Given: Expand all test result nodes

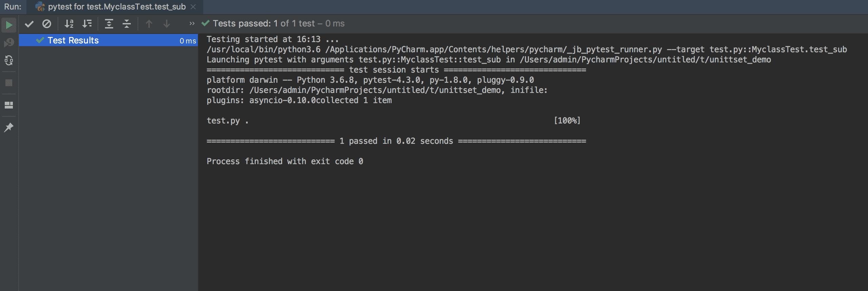Looking at the screenshot, I should coord(109,24).
